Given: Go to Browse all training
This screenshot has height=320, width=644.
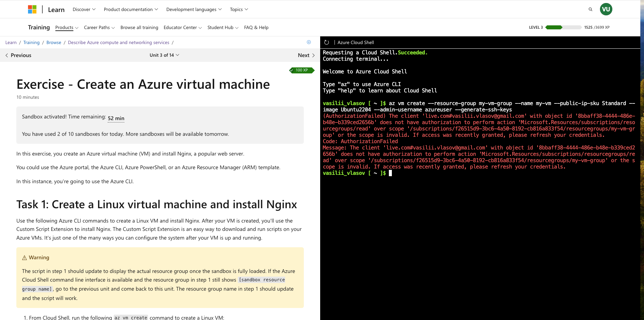Looking at the screenshot, I should click(x=139, y=27).
